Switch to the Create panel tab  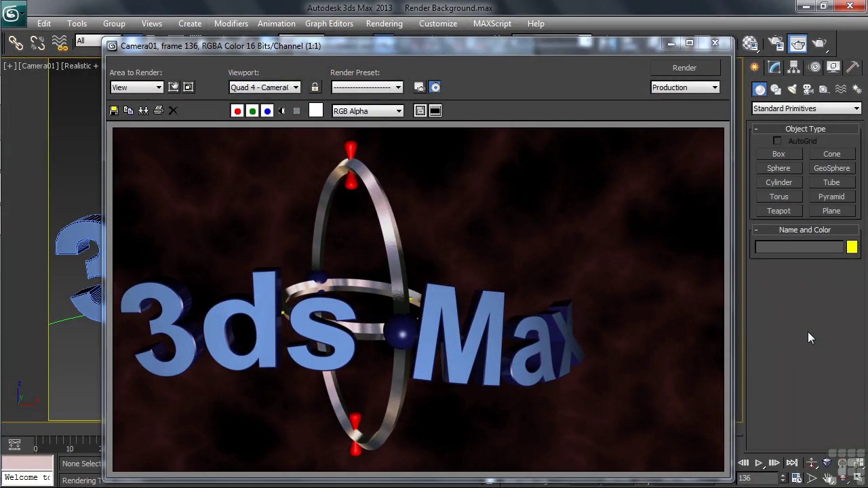[x=755, y=66]
